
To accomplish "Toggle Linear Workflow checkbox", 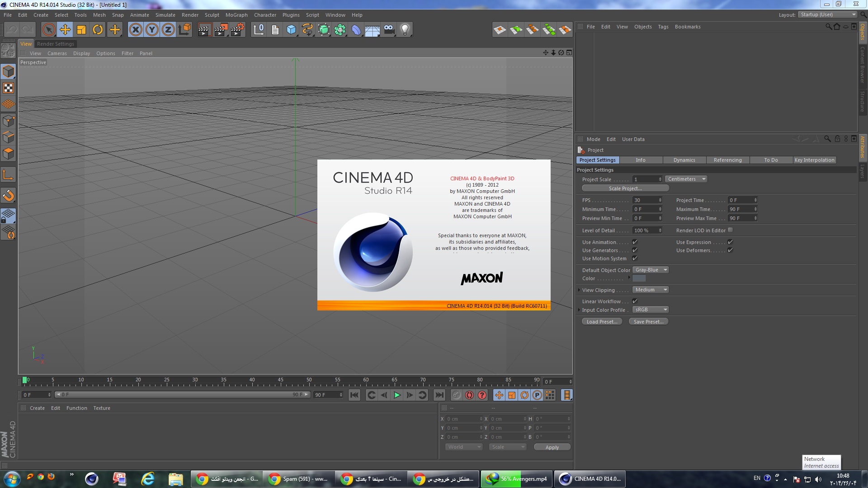I will [x=634, y=301].
